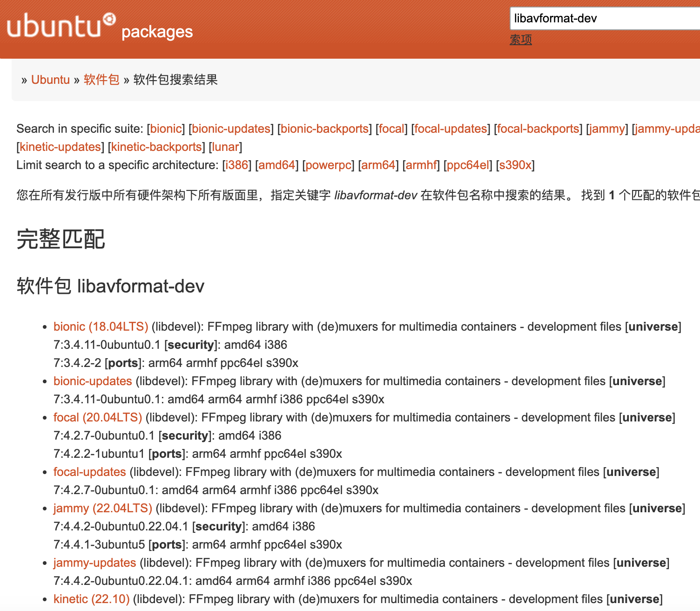The height and width of the screenshot is (611, 700).
Task: Open the 索项 link below search box
Action: (521, 40)
